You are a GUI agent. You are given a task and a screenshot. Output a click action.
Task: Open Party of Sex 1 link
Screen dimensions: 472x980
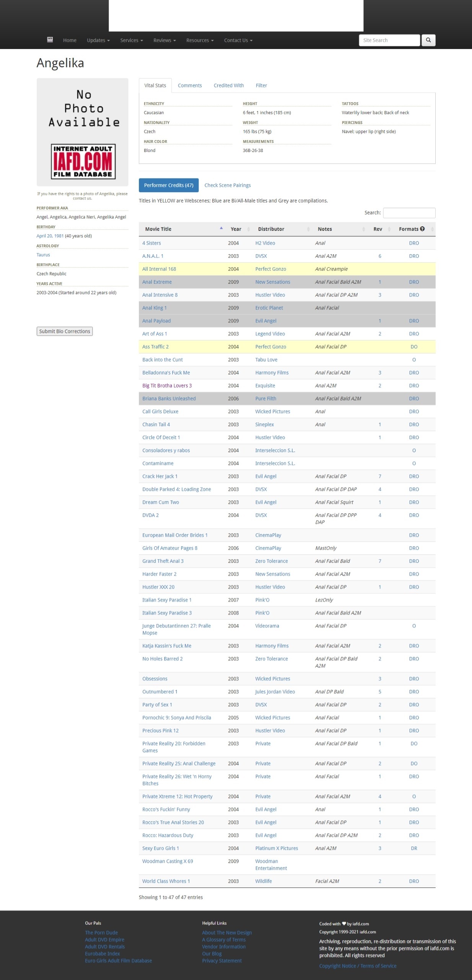pyautogui.click(x=157, y=705)
